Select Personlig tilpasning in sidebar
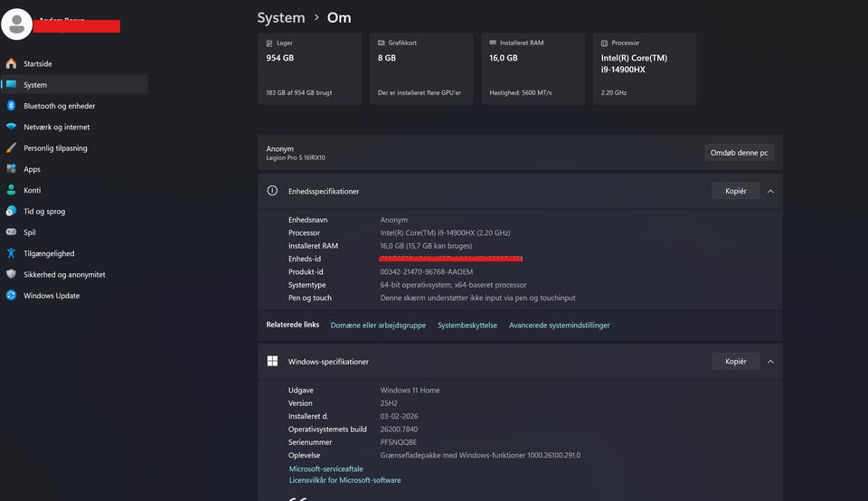868x501 pixels. 74,147
